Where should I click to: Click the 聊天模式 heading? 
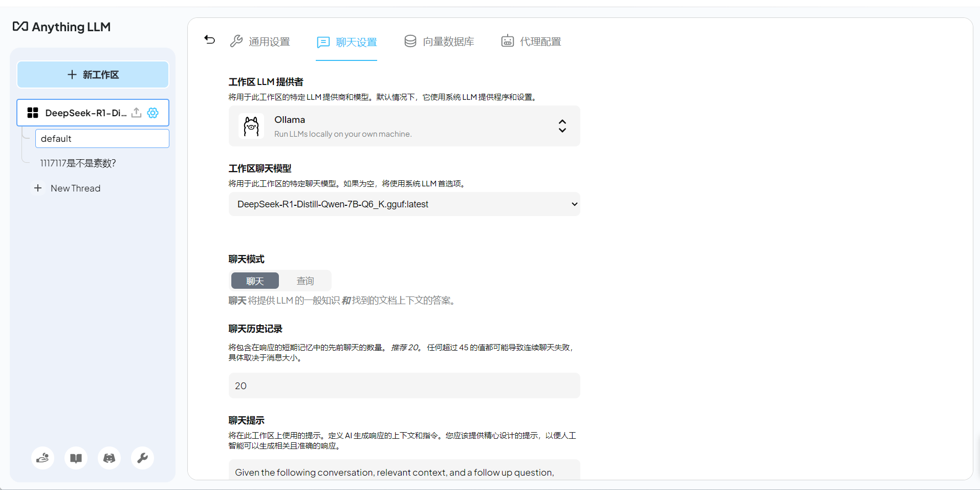(247, 259)
